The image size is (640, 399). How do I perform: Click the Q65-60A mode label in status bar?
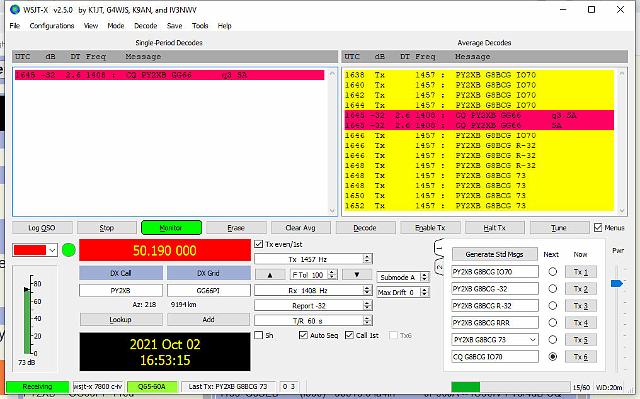tap(152, 386)
